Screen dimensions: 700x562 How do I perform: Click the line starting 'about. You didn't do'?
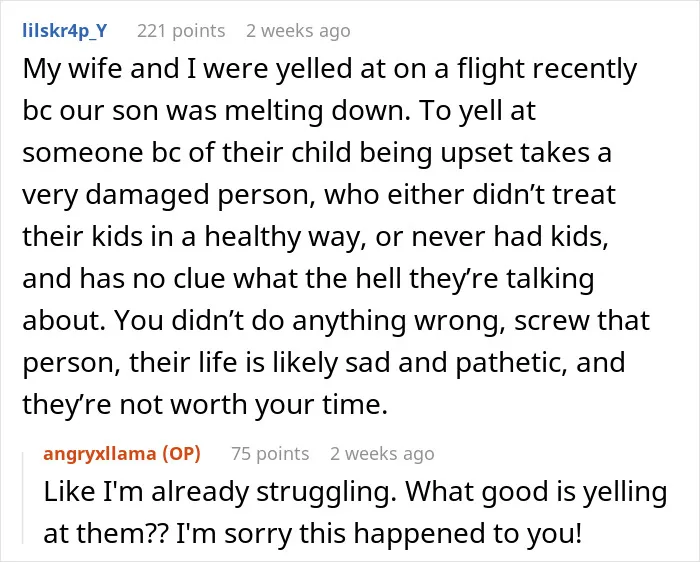click(336, 321)
